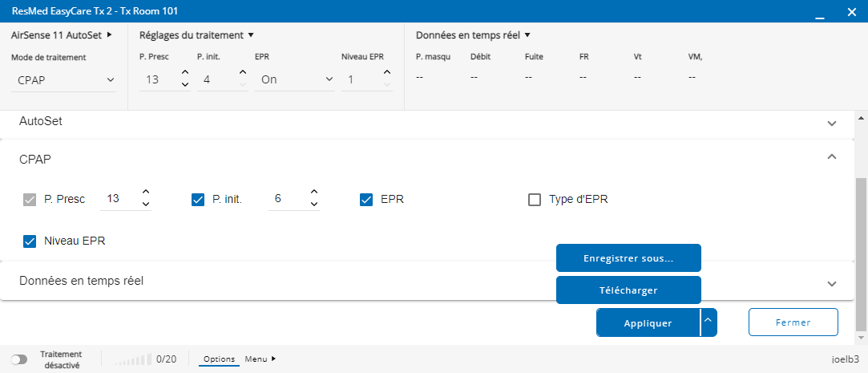Decrease P. Presc value in top settings bar
This screenshot has height=373, width=868.
tap(185, 85)
